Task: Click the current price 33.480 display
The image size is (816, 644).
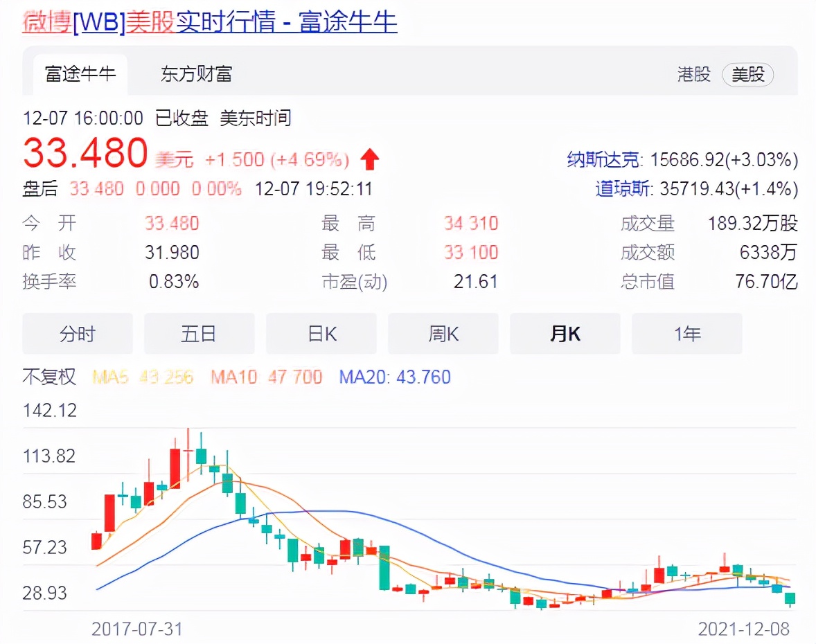Action: click(x=85, y=153)
